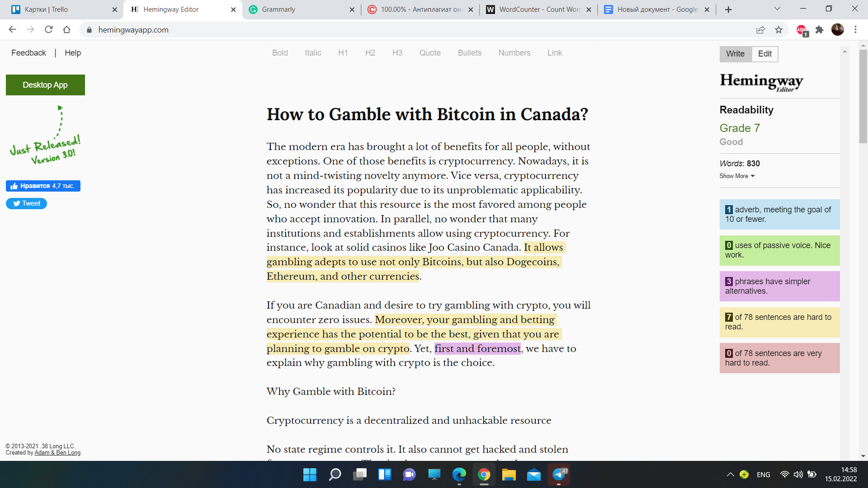Bookmark this page with the star icon
Viewport: 868px width, 488px height.
tap(778, 30)
